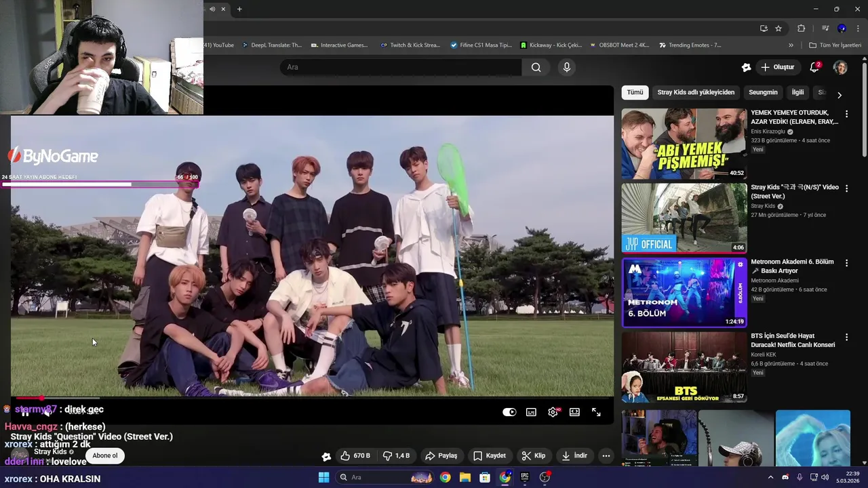Open Windows Start menu
Screen dimensions: 868x488
(323, 477)
